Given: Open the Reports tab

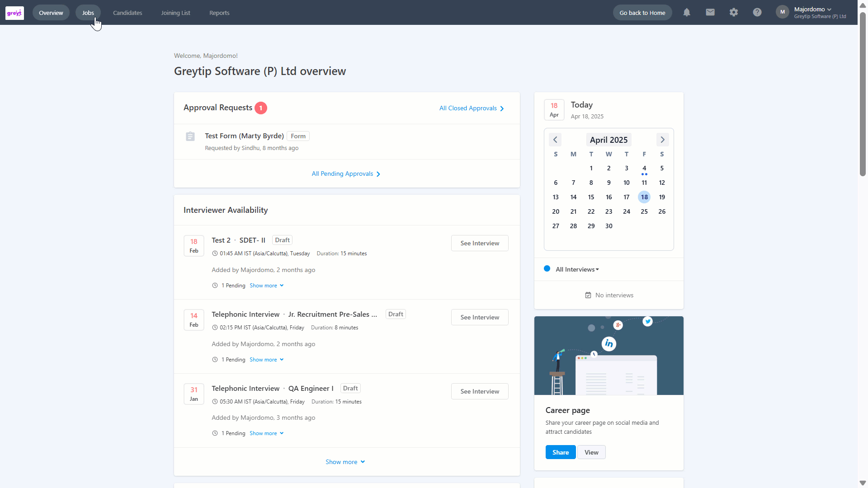Looking at the screenshot, I should pyautogui.click(x=219, y=13).
